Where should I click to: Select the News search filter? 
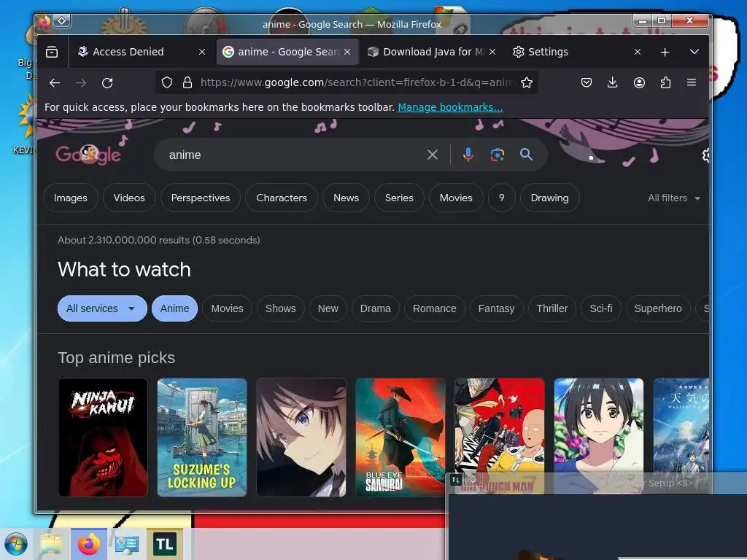346,198
